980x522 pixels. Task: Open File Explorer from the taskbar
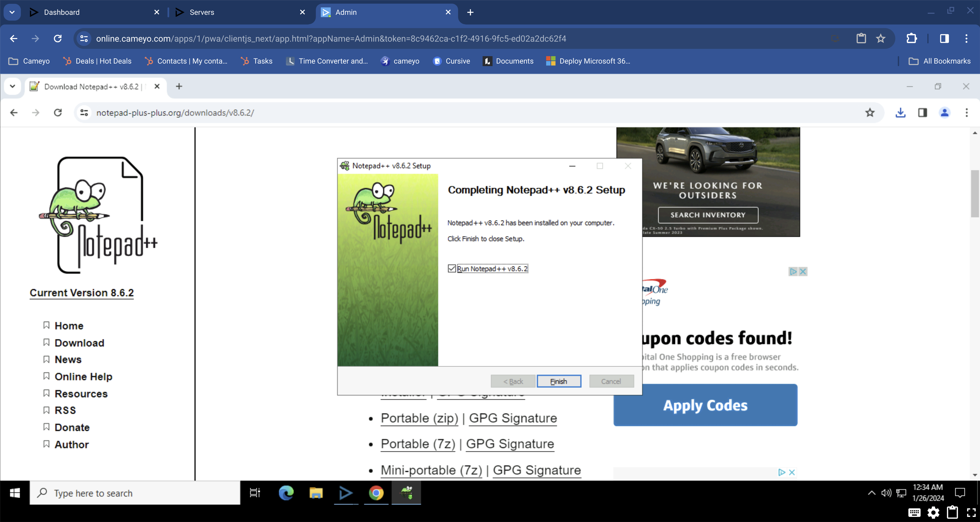point(316,493)
